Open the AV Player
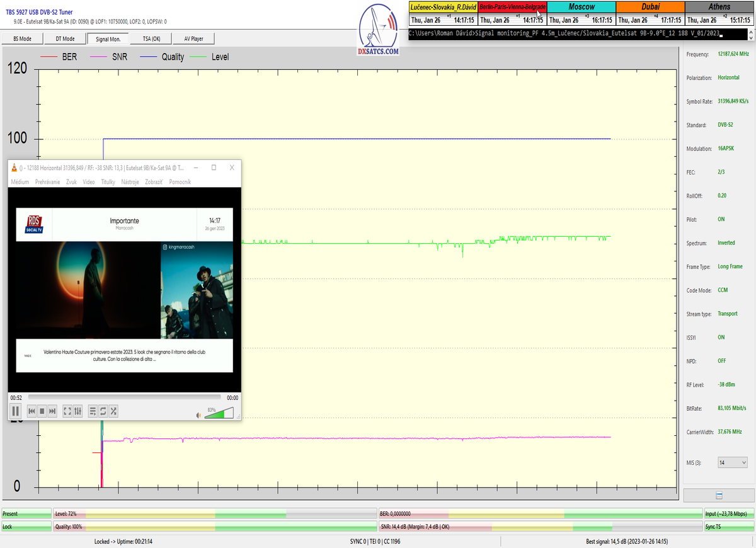This screenshot has height=548, width=756. [x=193, y=38]
